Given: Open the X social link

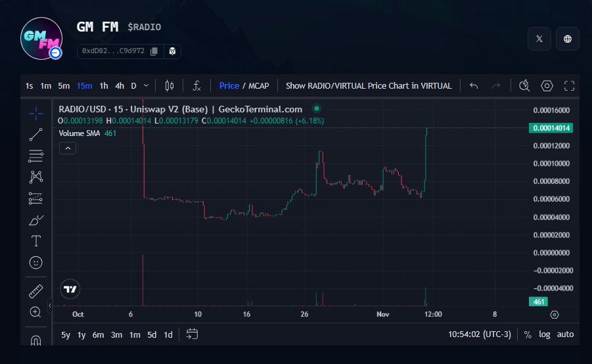Looking at the screenshot, I should pos(539,39).
